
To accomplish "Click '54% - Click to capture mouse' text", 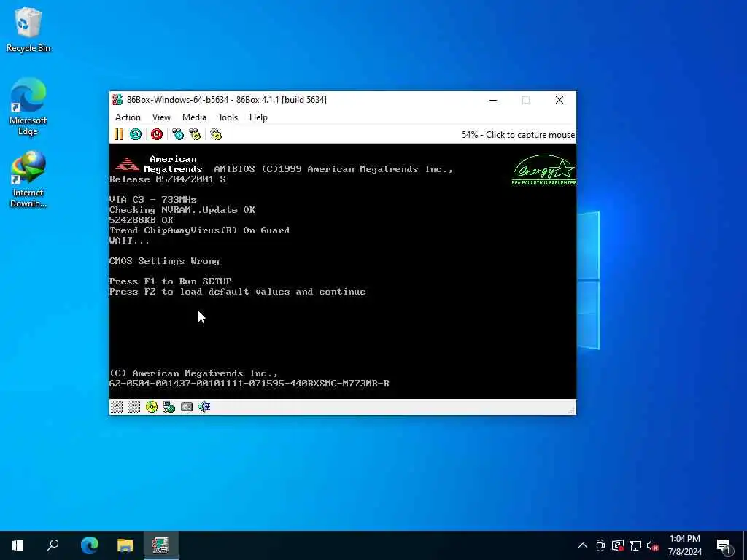I will click(518, 135).
